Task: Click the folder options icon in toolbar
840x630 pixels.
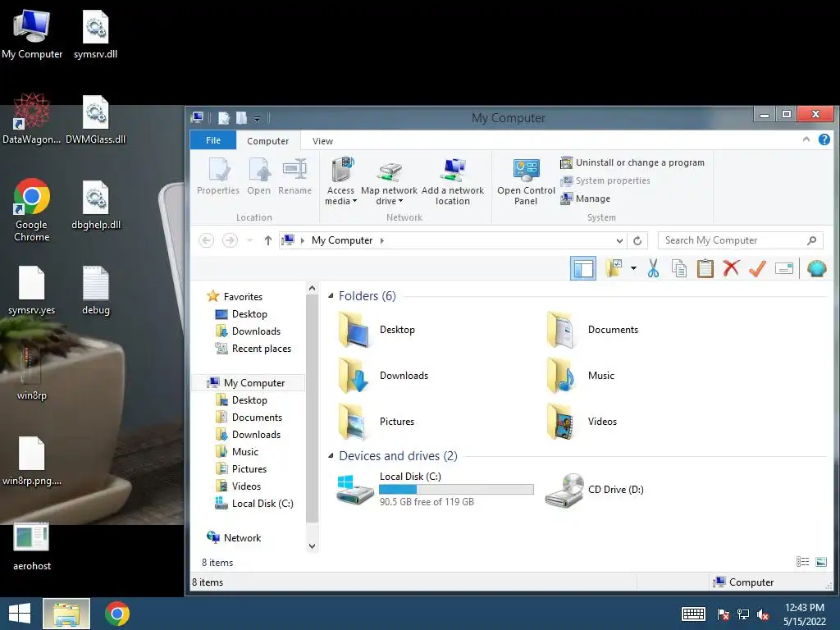Action: click(614, 268)
